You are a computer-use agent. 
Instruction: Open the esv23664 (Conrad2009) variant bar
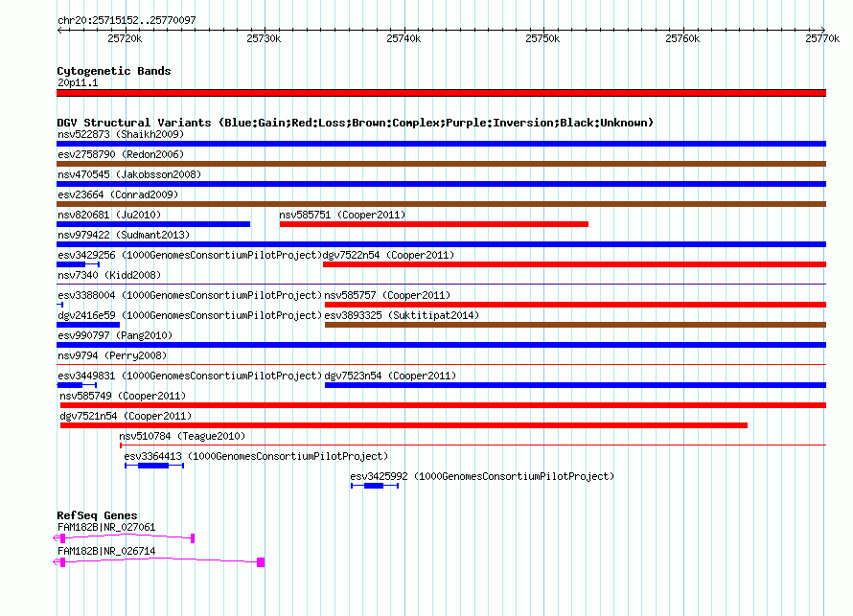(441, 204)
